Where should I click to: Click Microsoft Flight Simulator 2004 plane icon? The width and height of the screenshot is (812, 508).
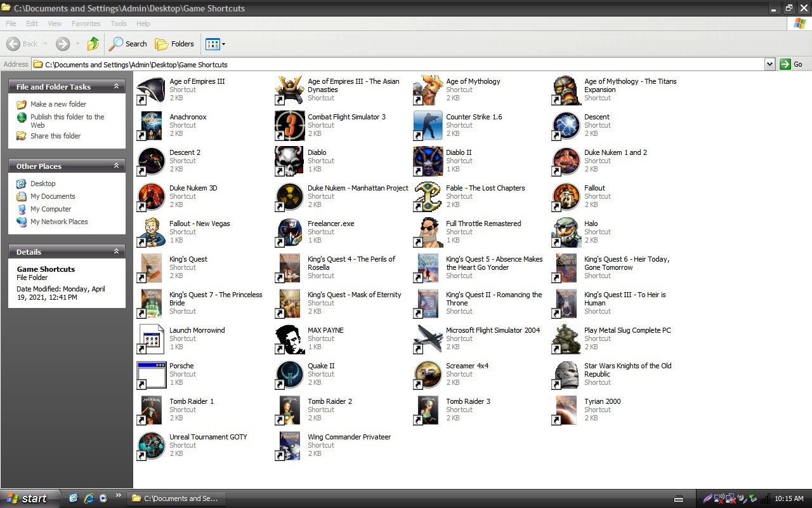point(428,339)
